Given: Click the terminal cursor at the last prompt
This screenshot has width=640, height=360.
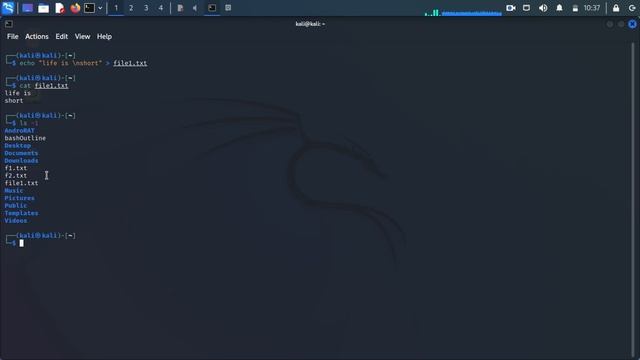Looking at the screenshot, I should click(22, 243).
